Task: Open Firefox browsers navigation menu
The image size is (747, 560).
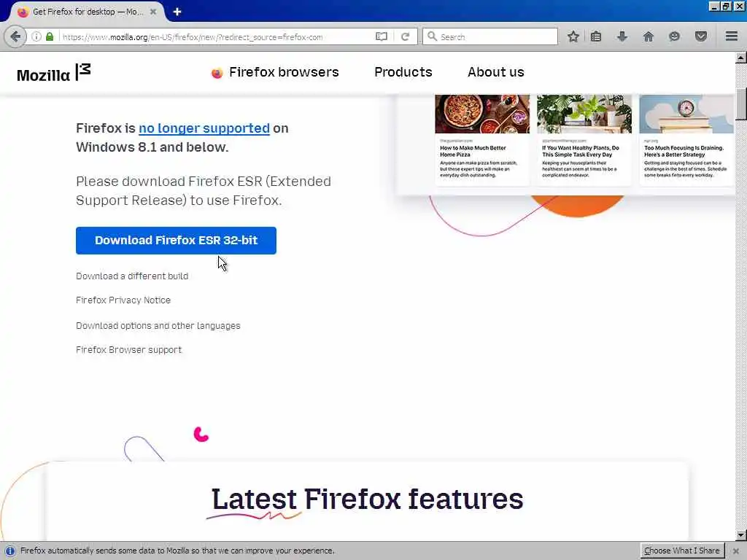Action: 284,72
